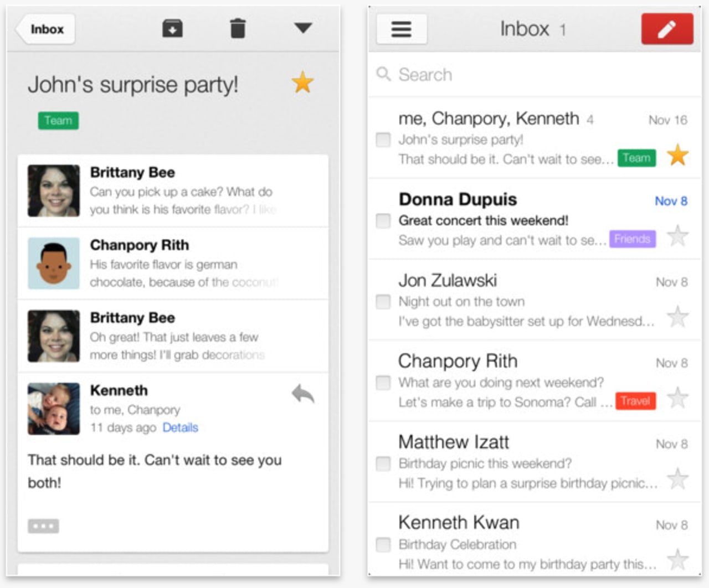Check the box for John's surprise party email
The height and width of the screenshot is (588, 709).
(x=383, y=140)
